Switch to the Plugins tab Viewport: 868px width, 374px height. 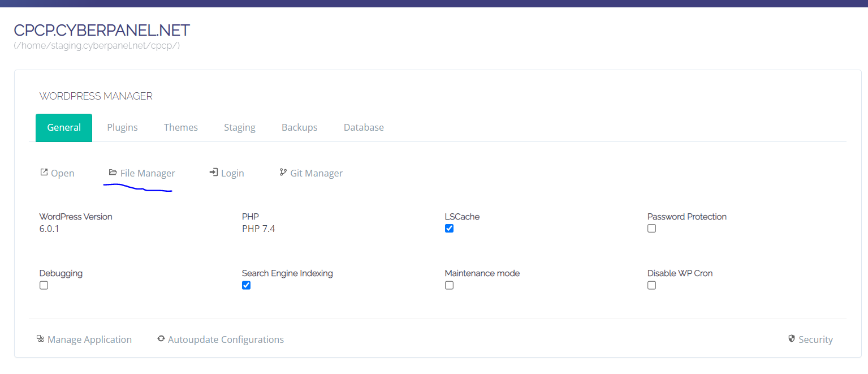tap(122, 127)
